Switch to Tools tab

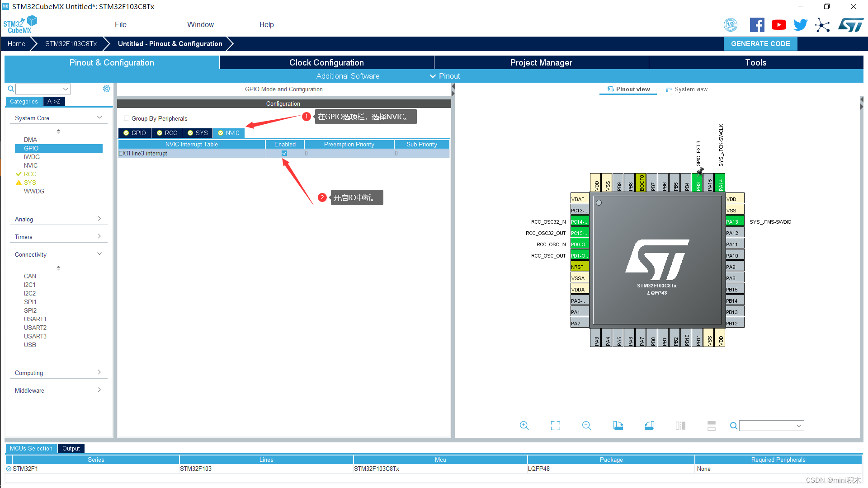pos(756,62)
